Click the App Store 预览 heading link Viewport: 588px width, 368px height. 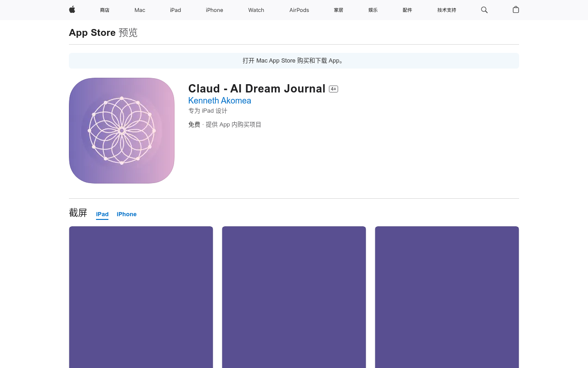pos(103,33)
